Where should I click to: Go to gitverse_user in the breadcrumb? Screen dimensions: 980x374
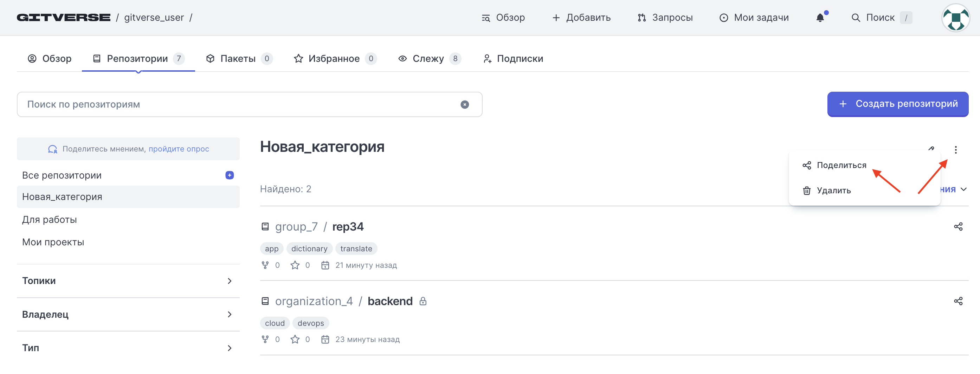(x=154, y=18)
